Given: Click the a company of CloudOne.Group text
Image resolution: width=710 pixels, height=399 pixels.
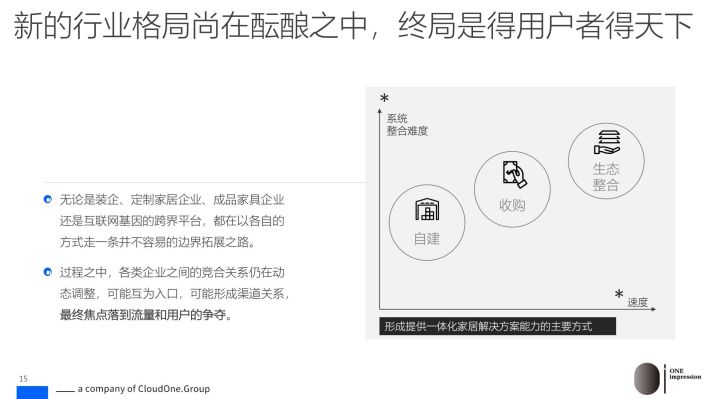Looking at the screenshot, I should coord(144,389).
